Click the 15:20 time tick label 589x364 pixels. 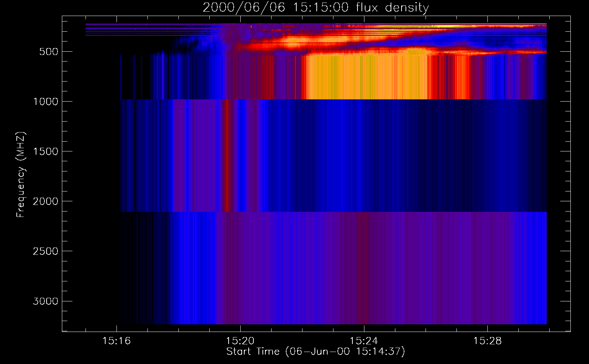240,341
